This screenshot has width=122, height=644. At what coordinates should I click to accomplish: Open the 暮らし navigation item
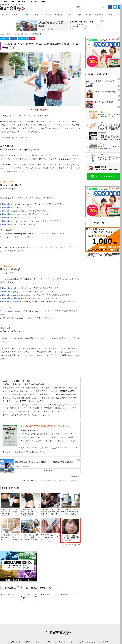(39, 15)
